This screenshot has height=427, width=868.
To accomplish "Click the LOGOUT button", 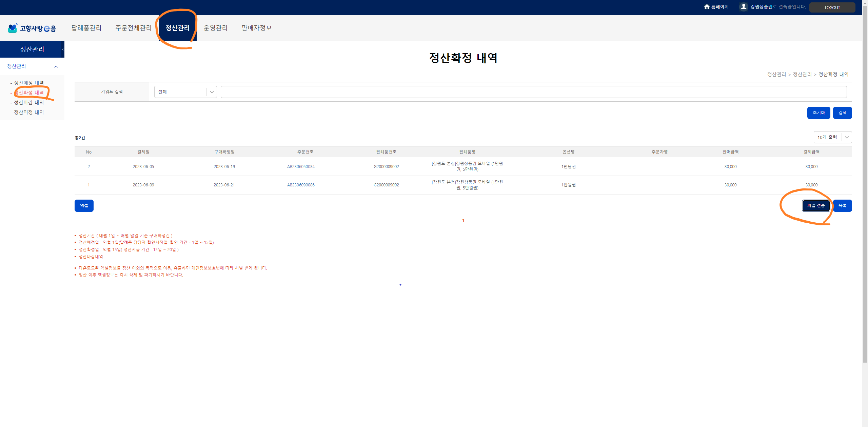I will tap(832, 7).
